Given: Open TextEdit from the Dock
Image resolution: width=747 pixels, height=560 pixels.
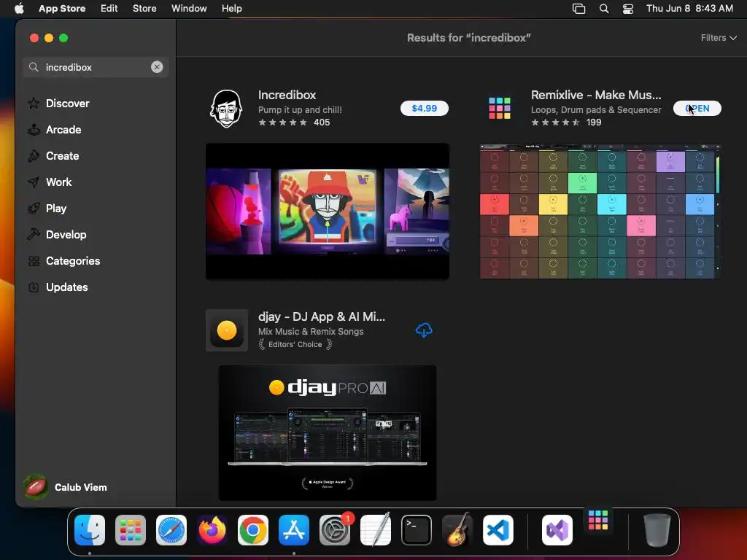Looking at the screenshot, I should tap(376, 530).
